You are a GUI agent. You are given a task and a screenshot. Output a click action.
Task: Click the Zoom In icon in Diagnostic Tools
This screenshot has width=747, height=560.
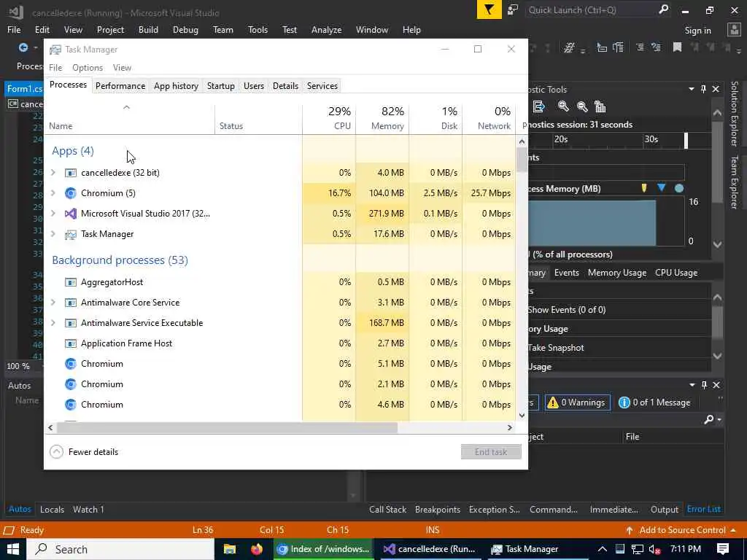coord(563,106)
